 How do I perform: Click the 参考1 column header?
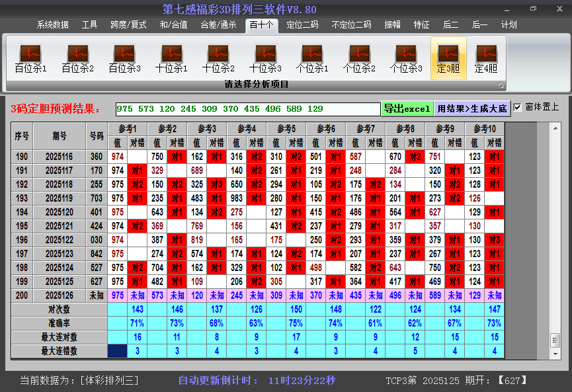tap(128, 129)
